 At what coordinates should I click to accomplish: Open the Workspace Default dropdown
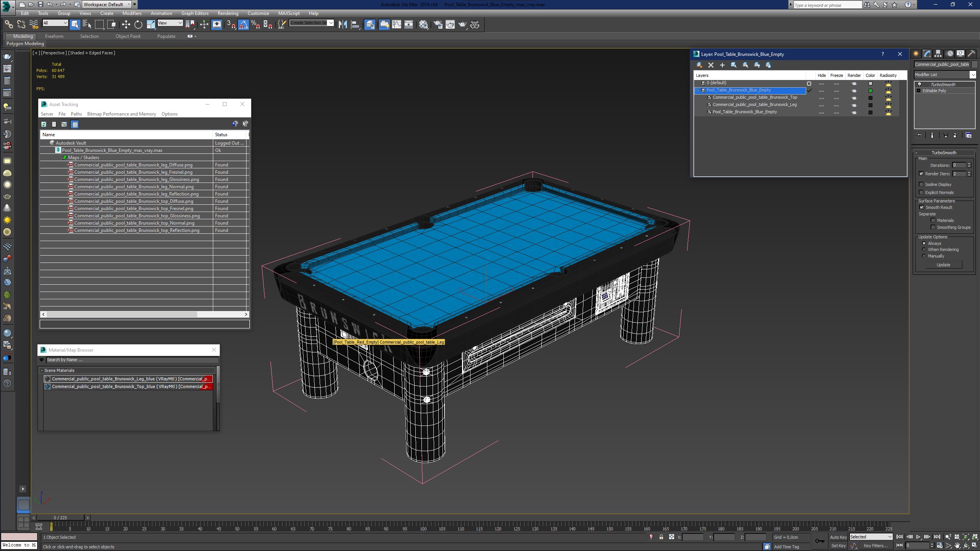point(107,4)
